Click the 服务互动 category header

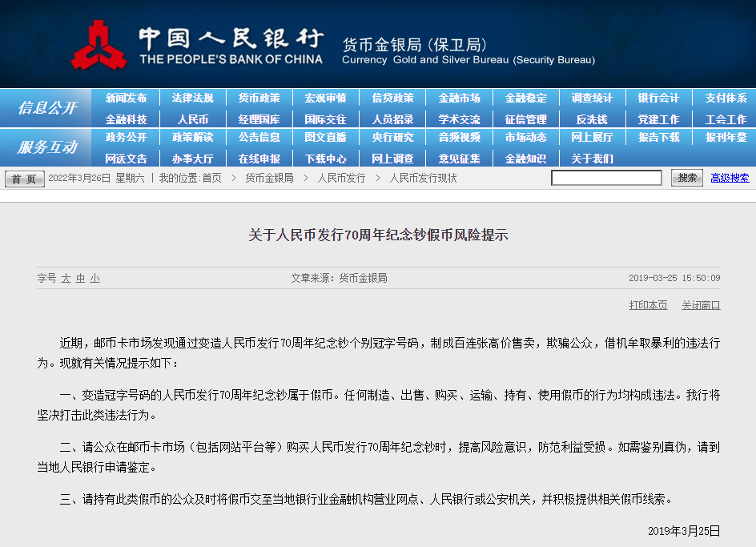pyautogui.click(x=46, y=147)
